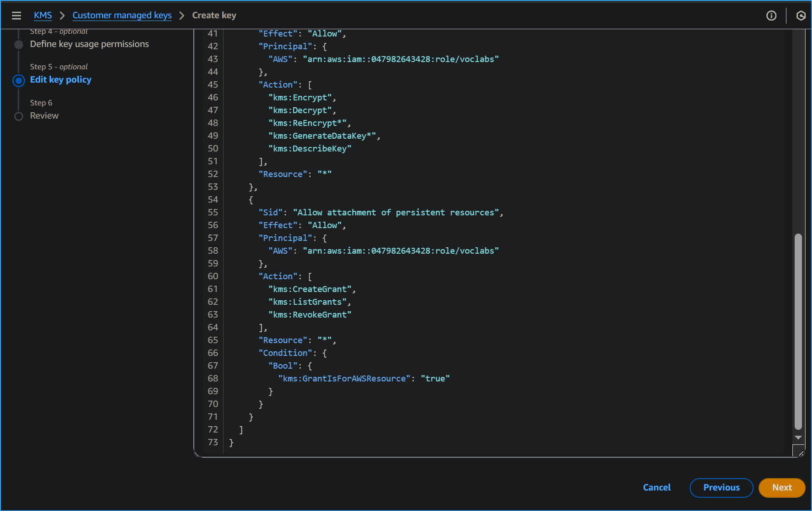Open the hexagon settings icon at top right
The height and width of the screenshot is (511, 812).
pos(801,16)
